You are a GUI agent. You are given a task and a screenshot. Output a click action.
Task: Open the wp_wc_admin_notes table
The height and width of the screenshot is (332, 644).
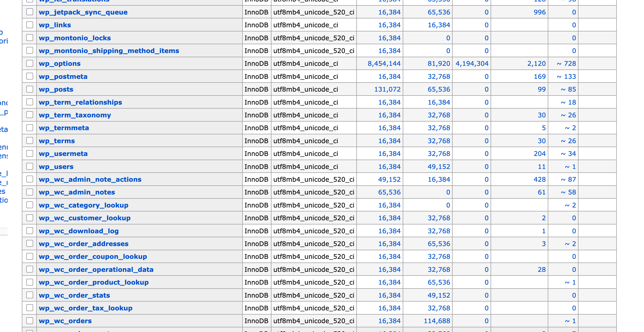click(77, 192)
